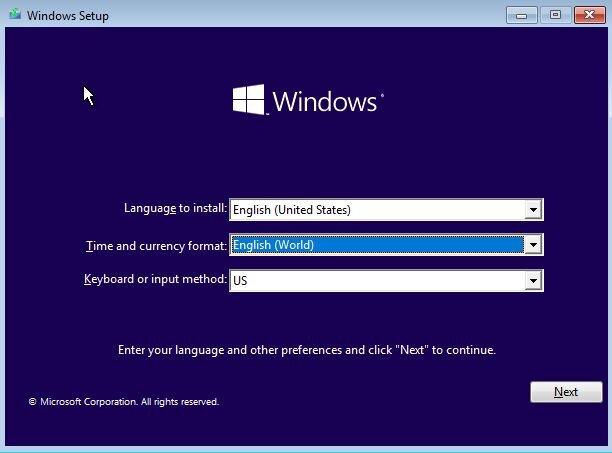
Task: Expand the Time and currency format dropdown arrow
Action: pos(533,245)
